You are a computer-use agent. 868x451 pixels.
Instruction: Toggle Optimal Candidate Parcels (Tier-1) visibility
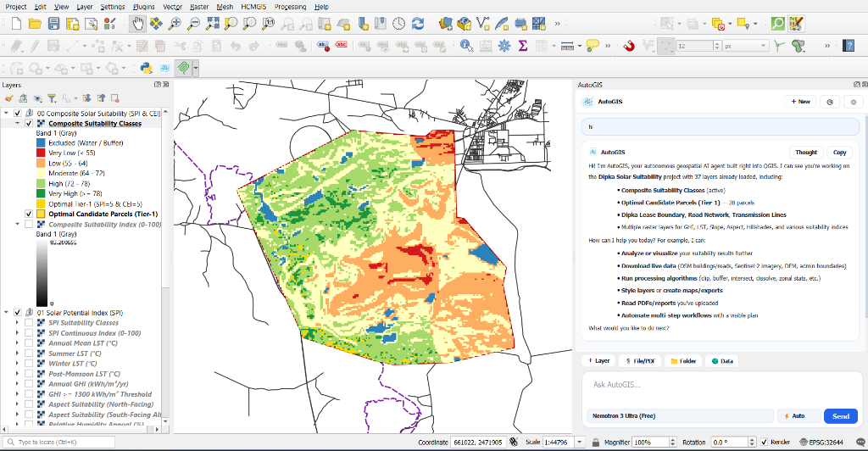(29, 214)
